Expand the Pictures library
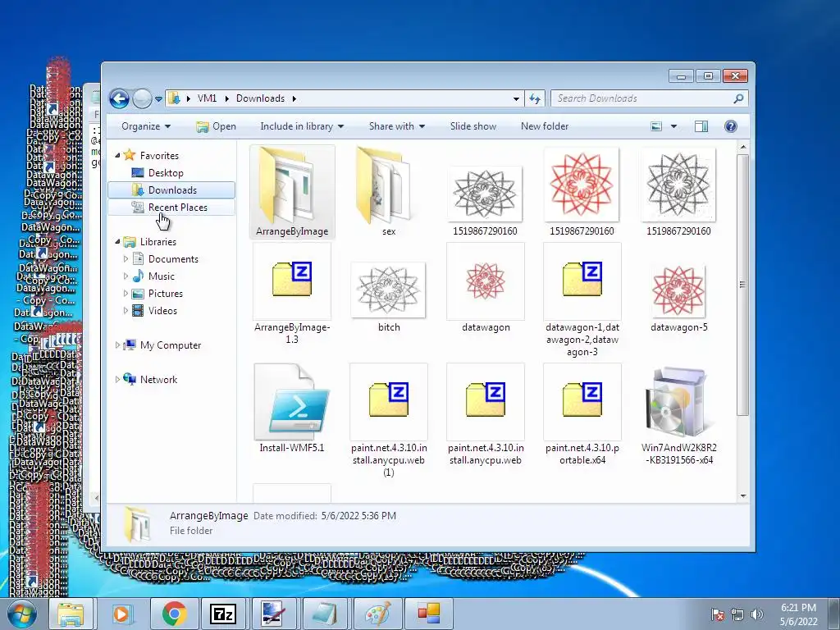The height and width of the screenshot is (630, 840). click(126, 294)
